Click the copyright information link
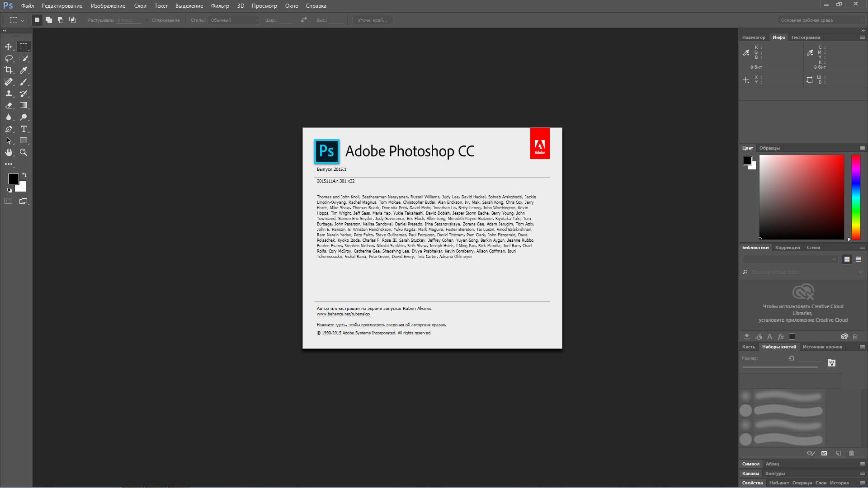Viewport: 868px width, 488px height. click(381, 325)
